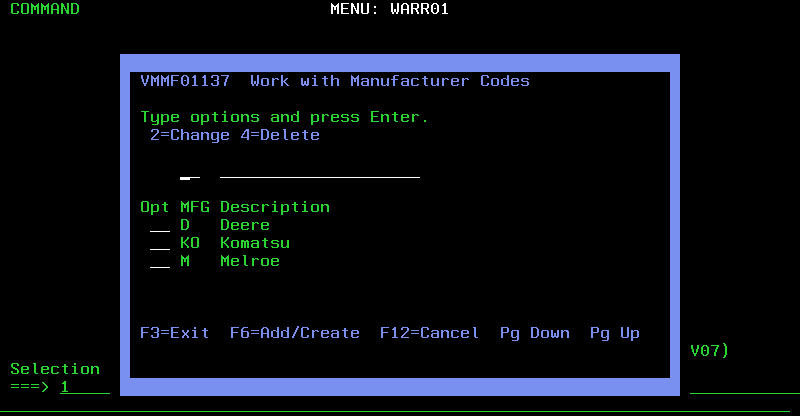Viewport: 800px width, 416px height.
Task: Select the Komatsu description entry
Action: coord(255,243)
